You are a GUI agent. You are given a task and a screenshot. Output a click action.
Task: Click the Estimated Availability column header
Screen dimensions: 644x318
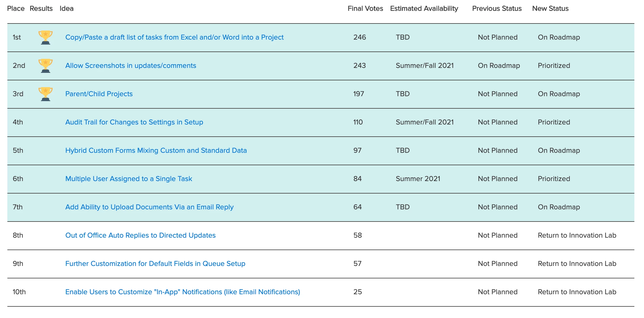pos(424,8)
